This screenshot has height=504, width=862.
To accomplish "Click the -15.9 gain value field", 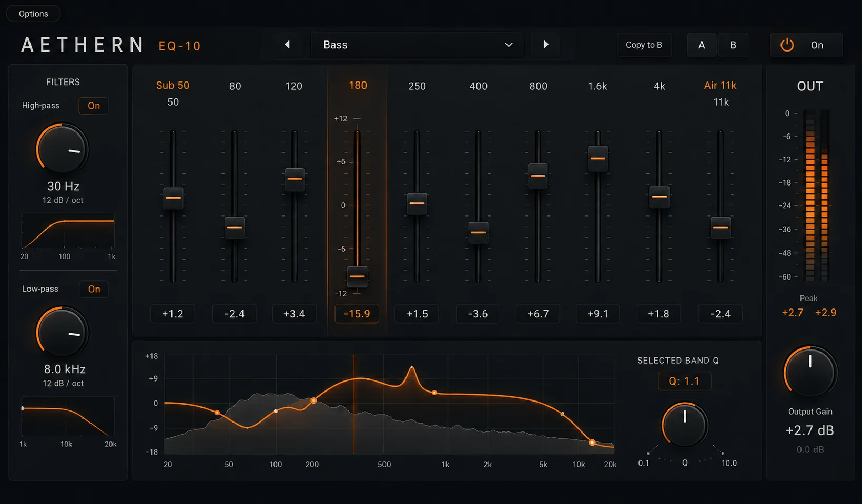I will pyautogui.click(x=357, y=314).
